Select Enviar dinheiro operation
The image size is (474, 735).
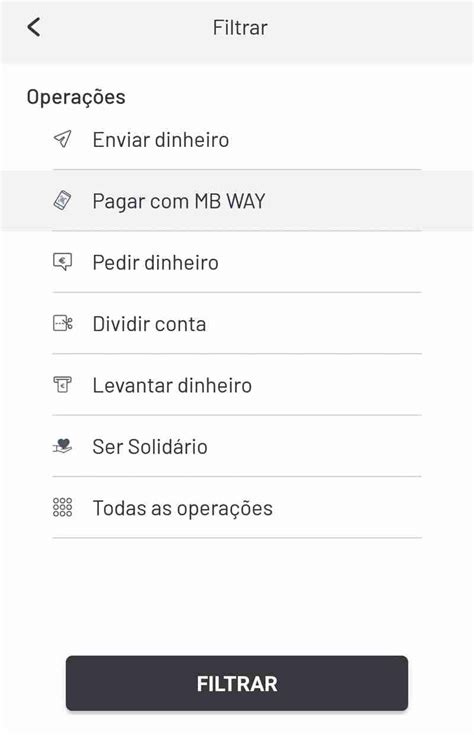[x=237, y=140]
